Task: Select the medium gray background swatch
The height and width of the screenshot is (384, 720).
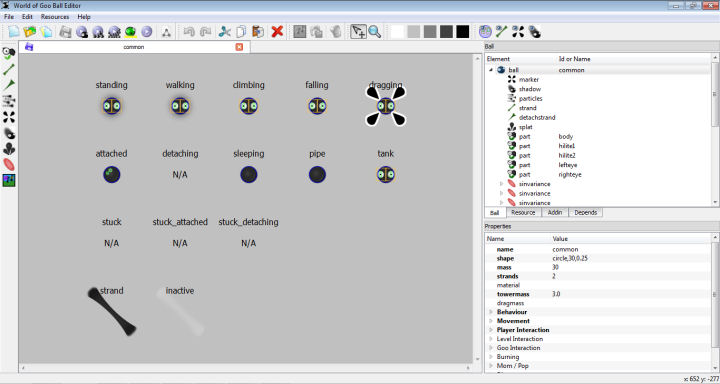Action: (x=430, y=32)
